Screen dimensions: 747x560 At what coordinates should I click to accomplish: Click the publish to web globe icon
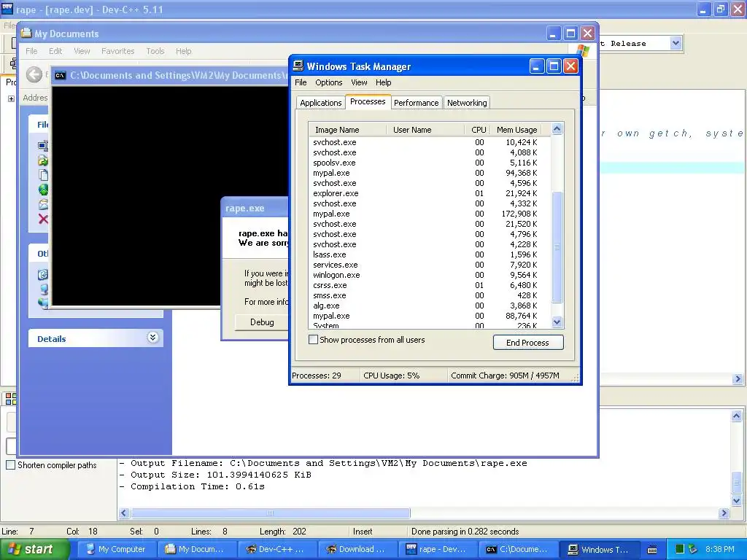click(43, 190)
